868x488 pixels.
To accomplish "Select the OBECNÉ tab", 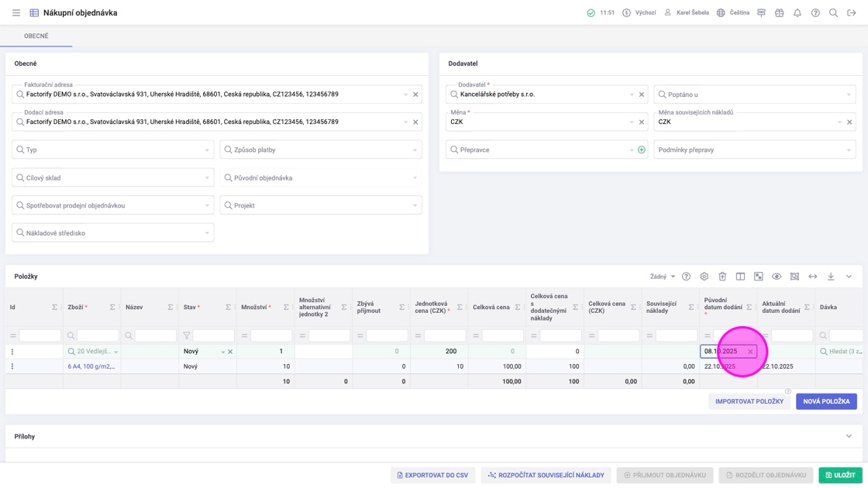I will (36, 36).
